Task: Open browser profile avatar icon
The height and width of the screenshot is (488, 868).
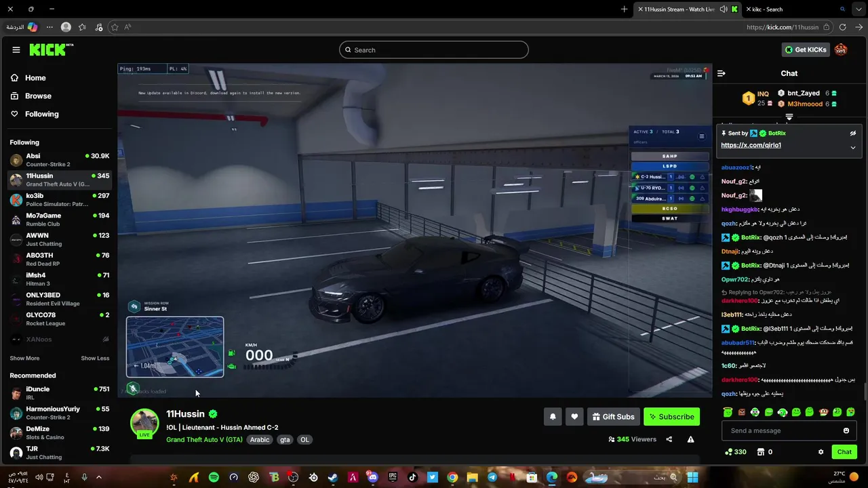Action: click(x=66, y=27)
